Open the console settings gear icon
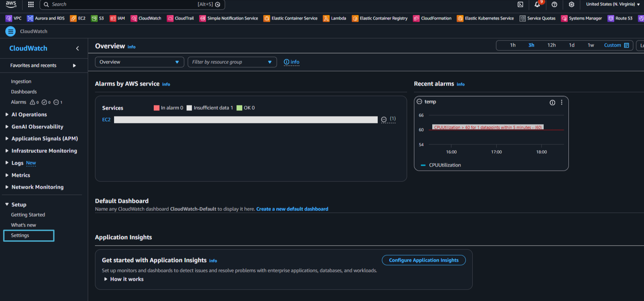 (x=572, y=5)
